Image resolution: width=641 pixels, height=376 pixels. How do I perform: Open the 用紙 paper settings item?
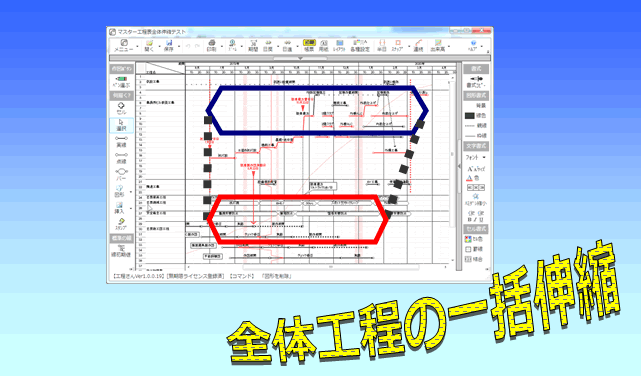point(323,45)
